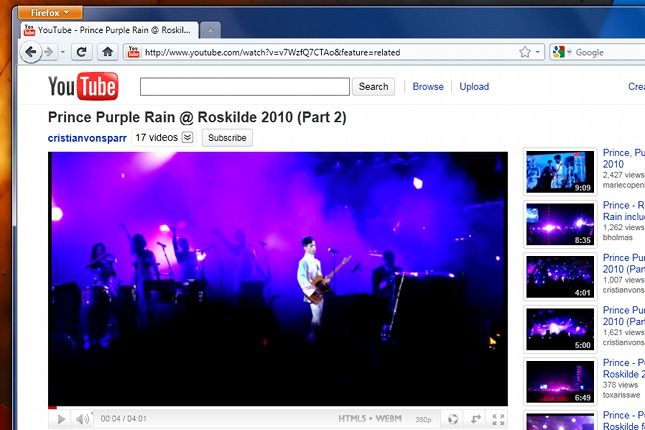Open the orange Firefox menu button
Screen dimensions: 645x430
tap(50, 13)
